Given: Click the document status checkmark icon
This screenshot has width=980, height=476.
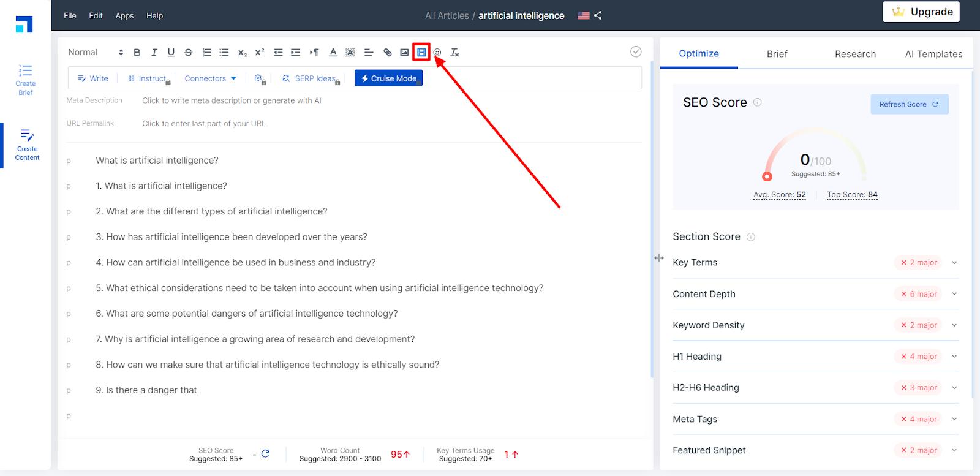Looking at the screenshot, I should click(x=636, y=51).
